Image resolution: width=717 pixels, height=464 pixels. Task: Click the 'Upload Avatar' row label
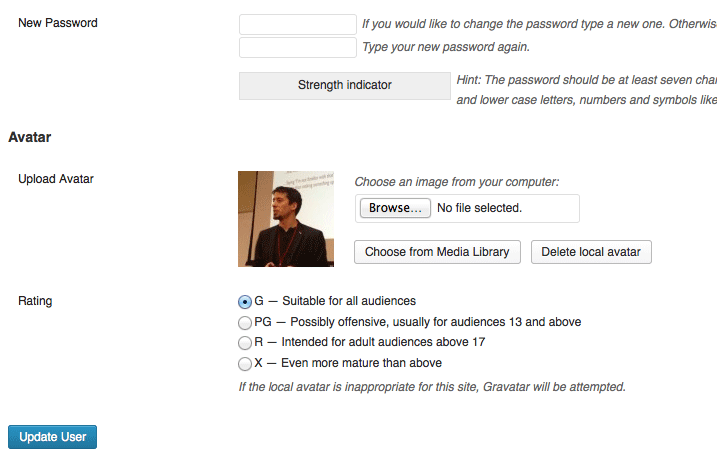click(x=56, y=179)
